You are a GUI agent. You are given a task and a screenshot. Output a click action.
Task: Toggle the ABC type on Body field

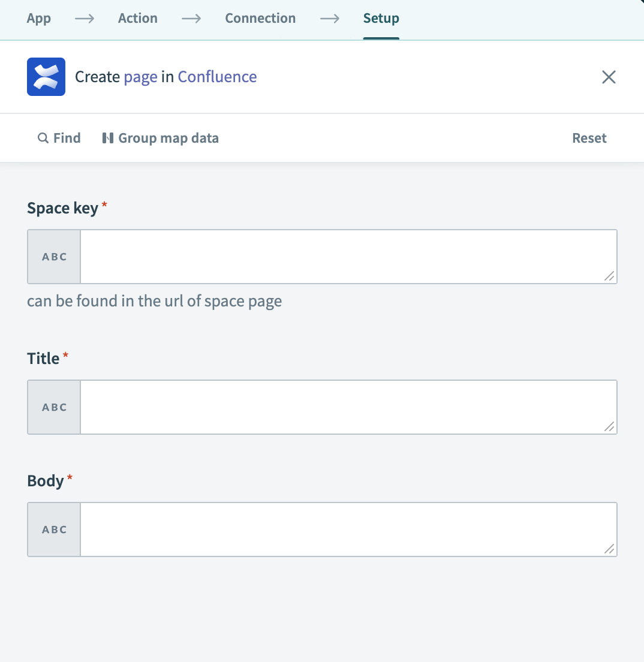pyautogui.click(x=53, y=529)
